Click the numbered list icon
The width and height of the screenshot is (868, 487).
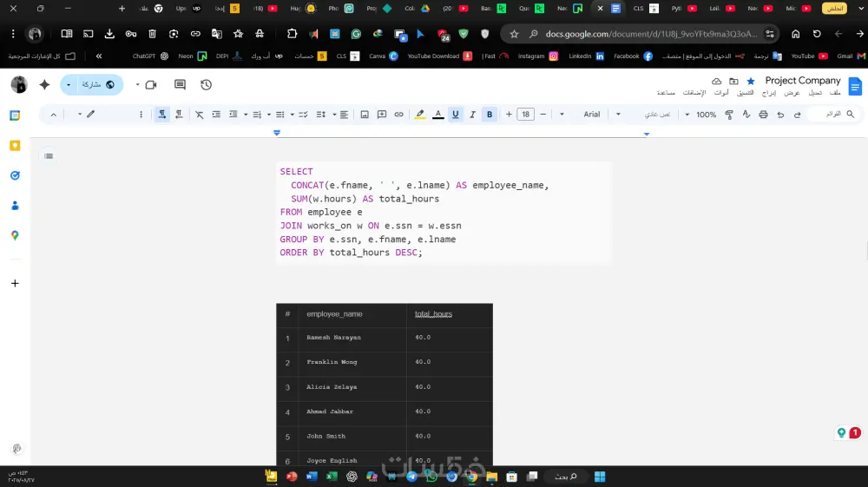[257, 115]
